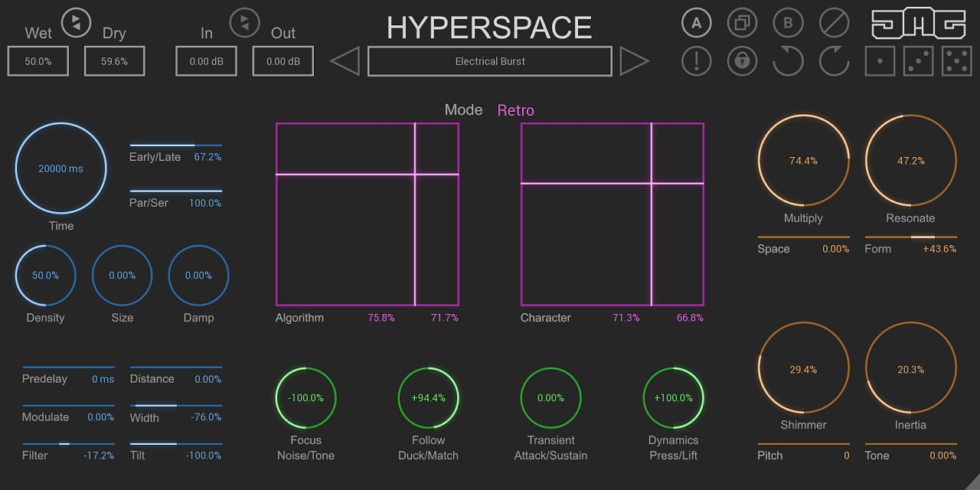Open the Electrical Burst preset selector
980x490 pixels.
pos(490,61)
